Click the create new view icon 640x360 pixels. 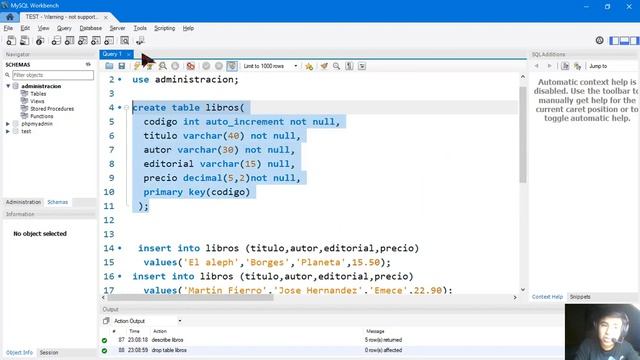tap(82, 40)
